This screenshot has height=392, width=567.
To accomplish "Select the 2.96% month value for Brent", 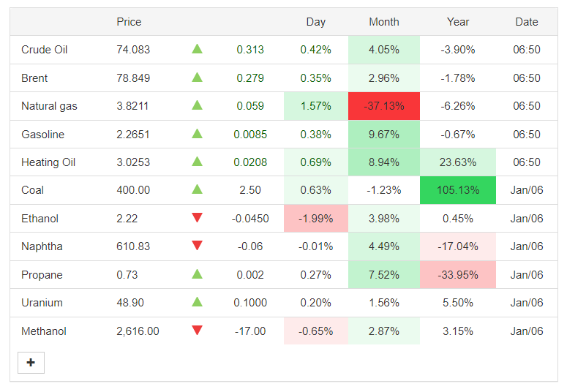I will click(384, 78).
